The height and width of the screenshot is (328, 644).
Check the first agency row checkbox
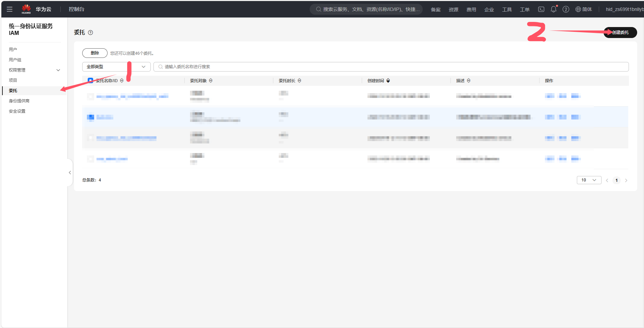90,97
